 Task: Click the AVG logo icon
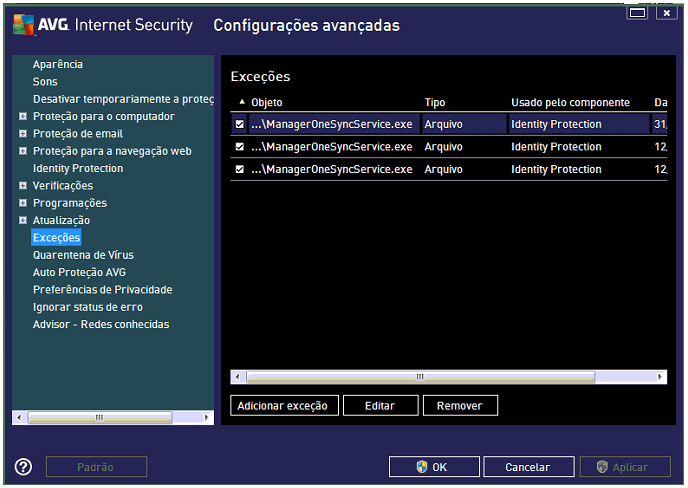[x=23, y=25]
